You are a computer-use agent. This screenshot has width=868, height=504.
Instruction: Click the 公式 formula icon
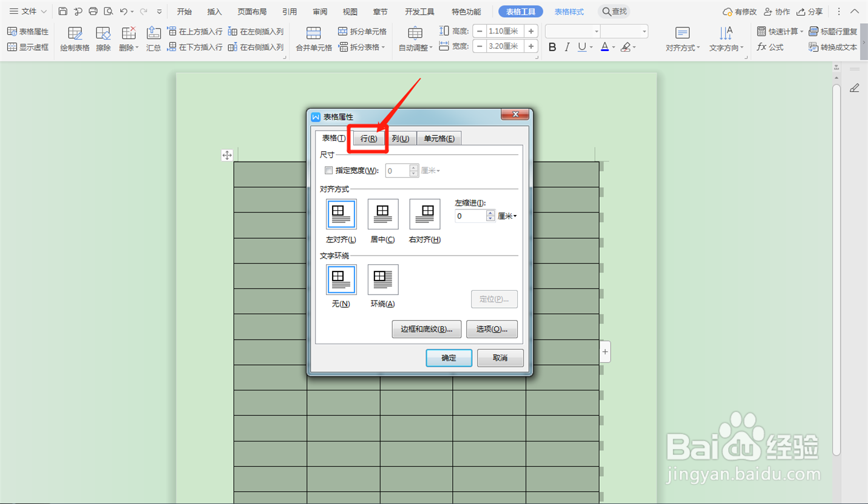point(770,47)
